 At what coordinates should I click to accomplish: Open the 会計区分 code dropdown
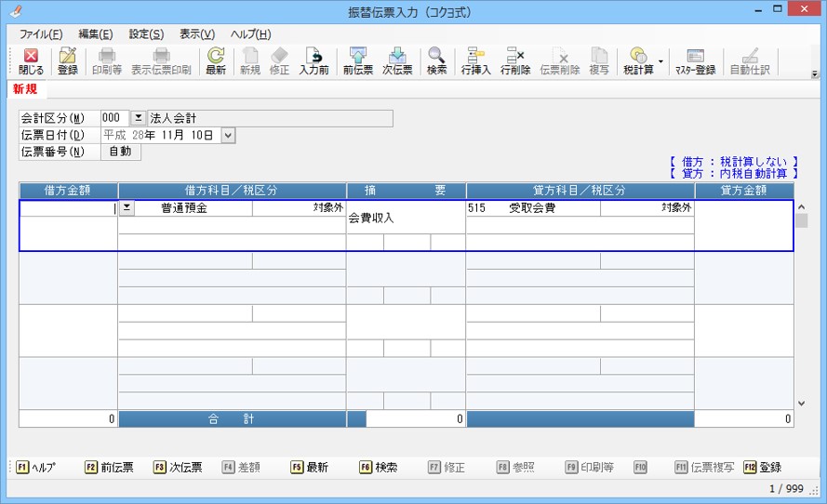138,118
